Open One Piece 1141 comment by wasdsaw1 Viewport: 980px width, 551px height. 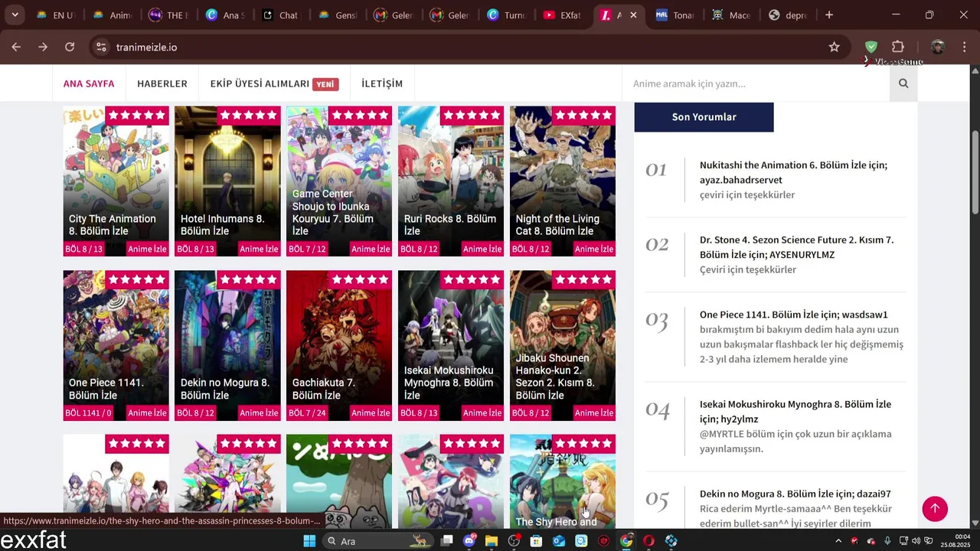[794, 315]
